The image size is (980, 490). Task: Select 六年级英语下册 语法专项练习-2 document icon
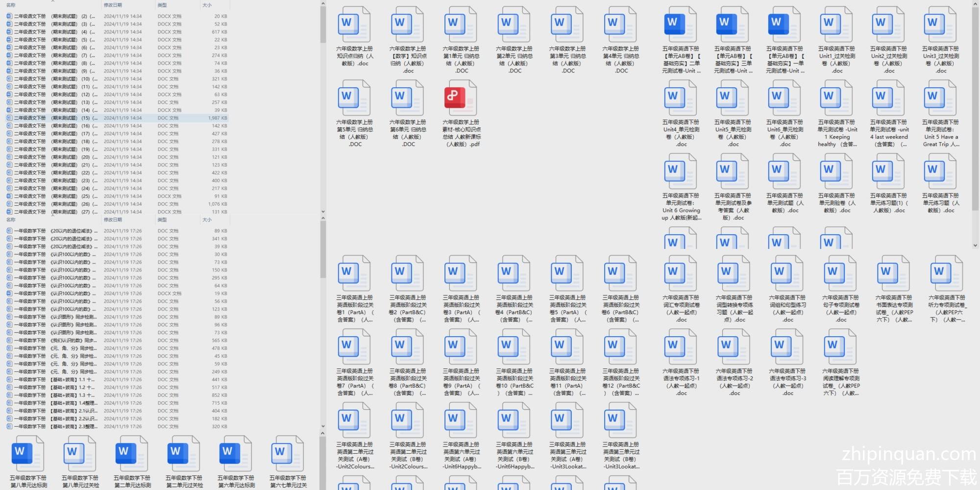[734, 347]
